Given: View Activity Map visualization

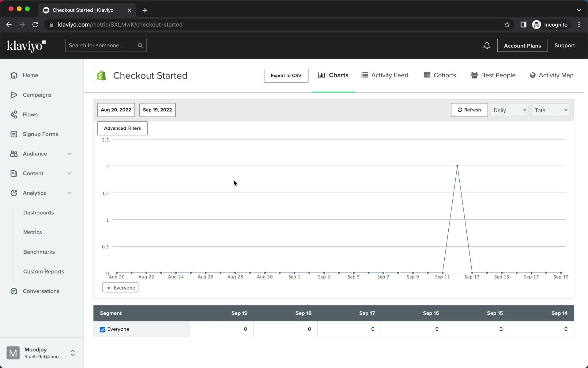Looking at the screenshot, I should point(551,75).
